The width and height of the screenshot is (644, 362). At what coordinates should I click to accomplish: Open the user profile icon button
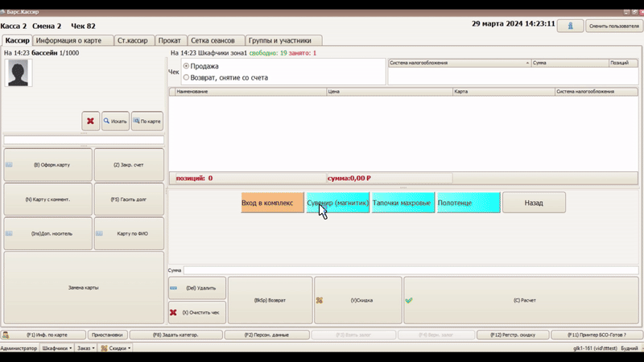570,26
